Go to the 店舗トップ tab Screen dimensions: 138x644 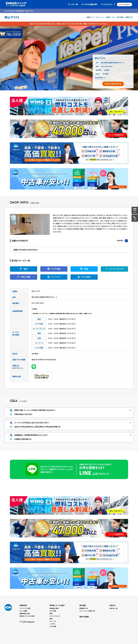[x=90, y=17]
